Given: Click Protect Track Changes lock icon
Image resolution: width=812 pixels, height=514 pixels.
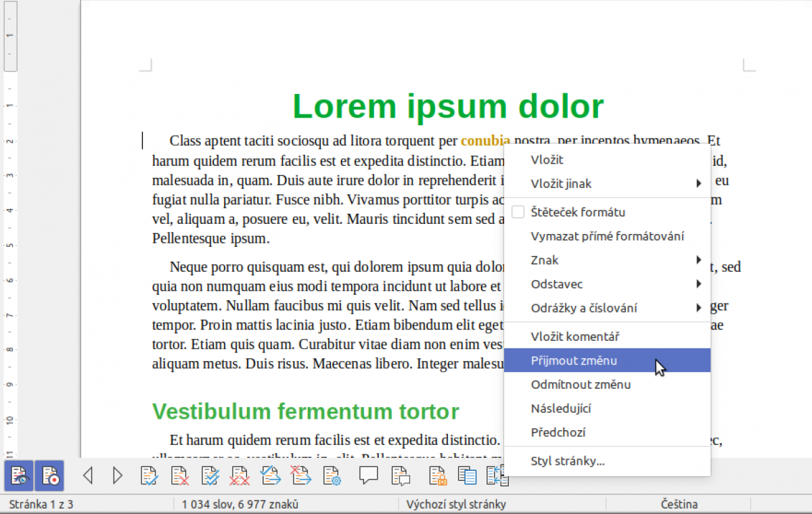Looking at the screenshot, I should point(438,475).
